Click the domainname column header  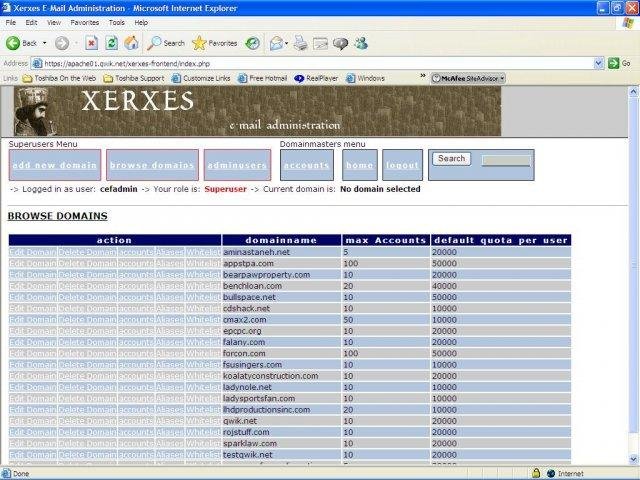(281, 240)
